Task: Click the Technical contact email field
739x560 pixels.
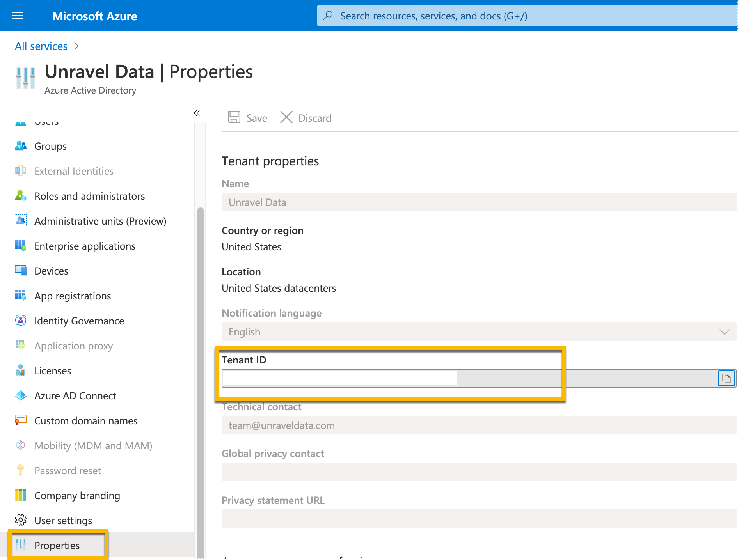Action: [479, 425]
